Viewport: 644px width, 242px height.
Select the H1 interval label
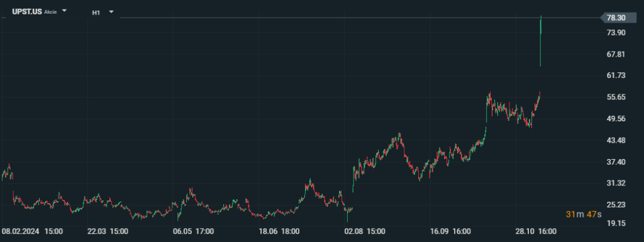pos(96,13)
